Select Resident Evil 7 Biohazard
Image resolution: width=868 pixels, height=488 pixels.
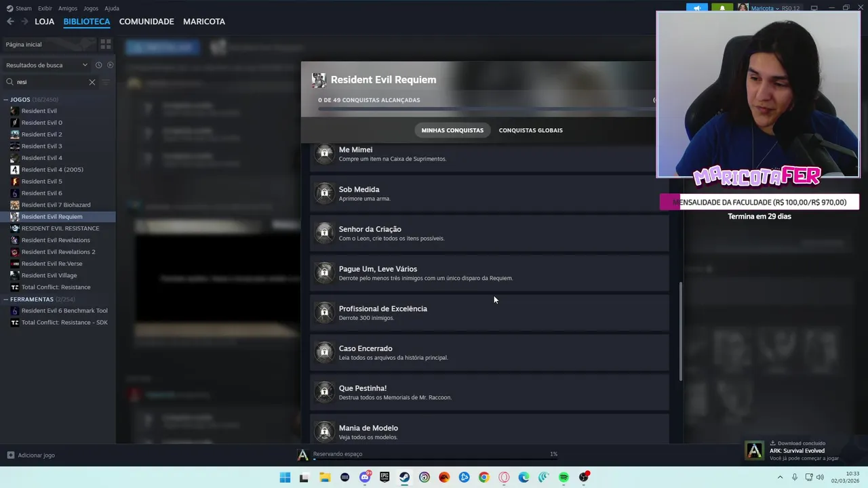(x=58, y=205)
